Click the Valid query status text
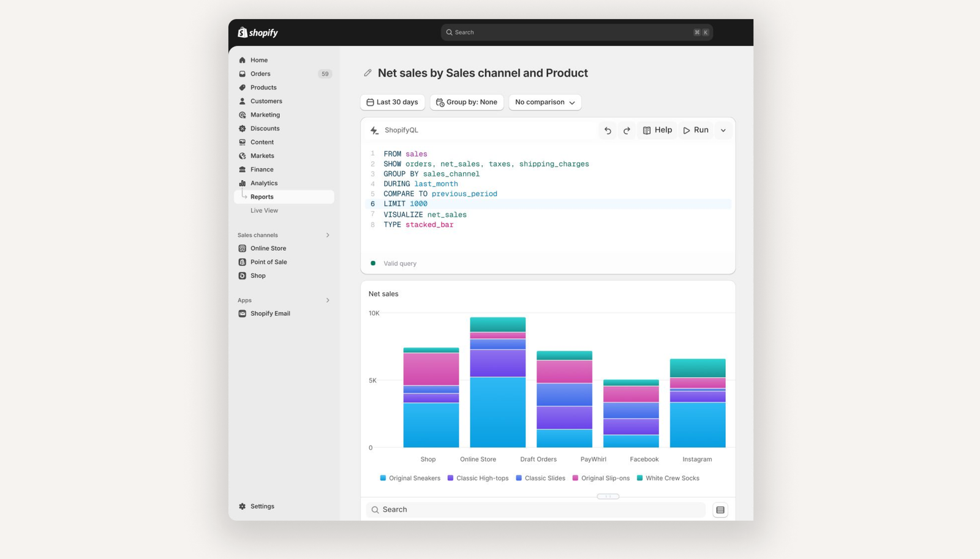The height and width of the screenshot is (559, 980). tap(400, 264)
